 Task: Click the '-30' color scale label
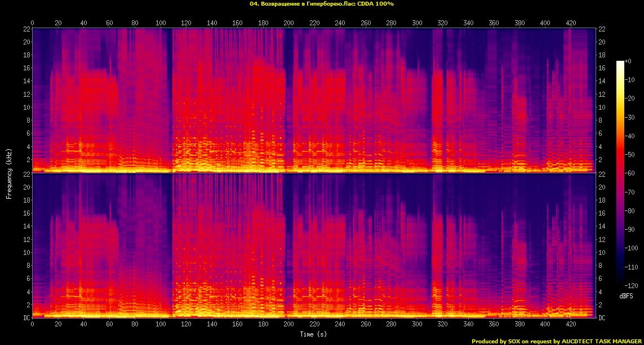tap(629, 117)
